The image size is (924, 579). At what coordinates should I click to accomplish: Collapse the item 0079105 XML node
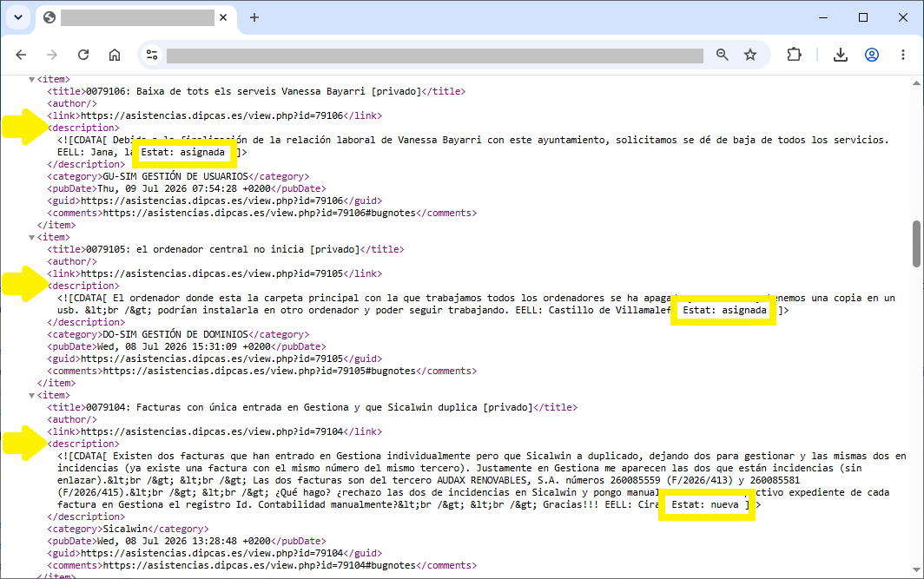point(32,237)
